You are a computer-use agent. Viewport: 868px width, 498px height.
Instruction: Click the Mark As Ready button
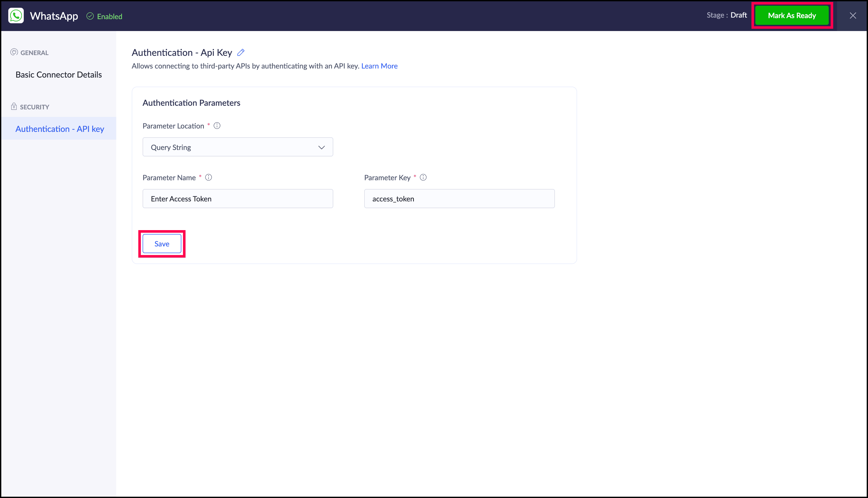(x=792, y=16)
